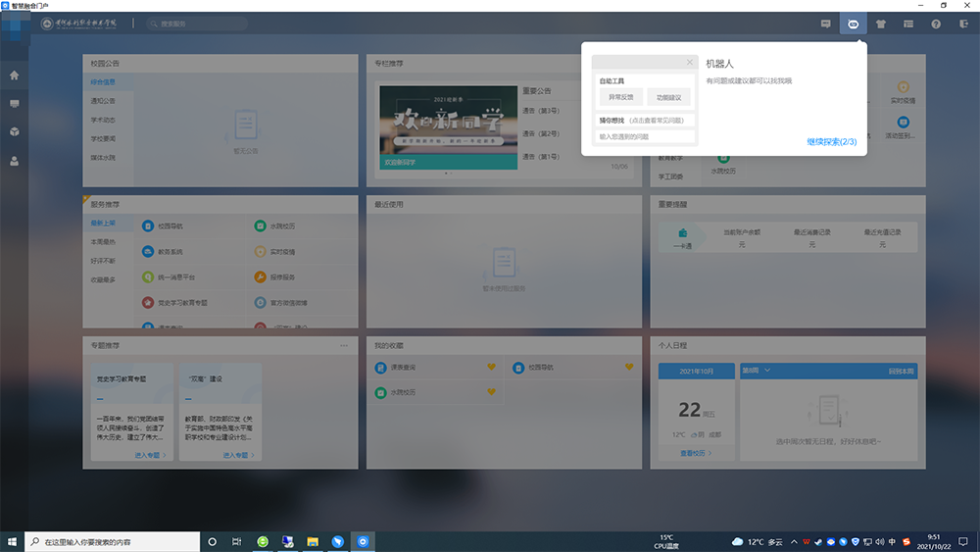
Task: Click the logout icon in top bar
Action: (x=962, y=23)
